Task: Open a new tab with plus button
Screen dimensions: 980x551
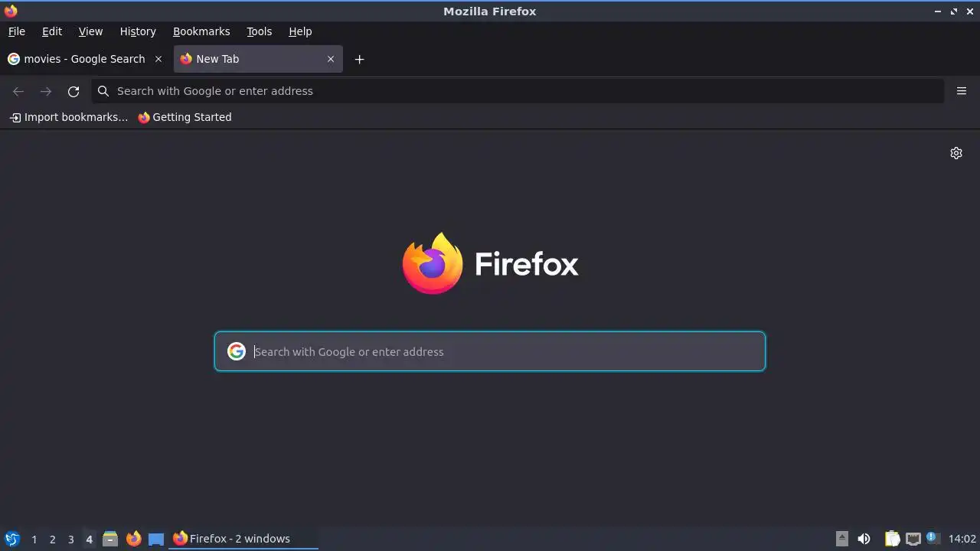Action: click(359, 59)
